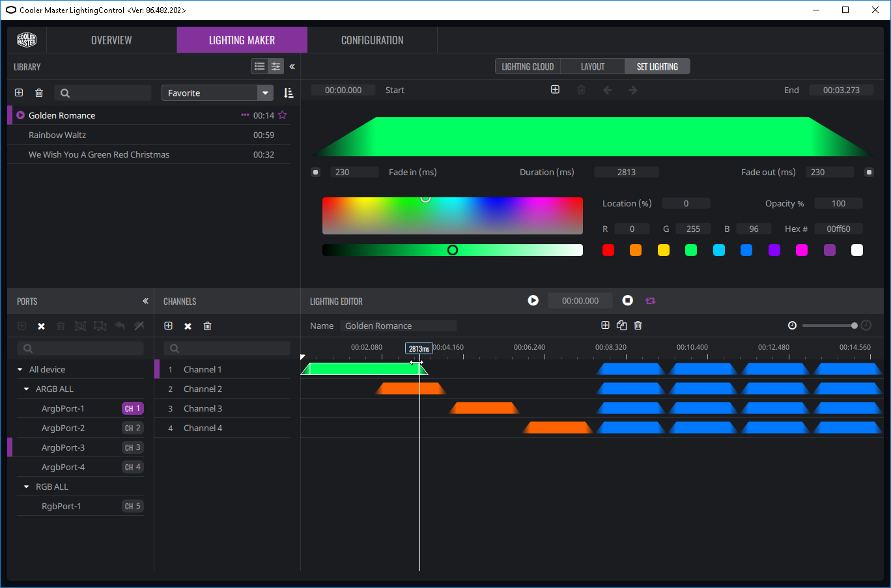Image resolution: width=891 pixels, height=588 pixels.
Task: Click the Library sort order icon
Action: (x=289, y=93)
